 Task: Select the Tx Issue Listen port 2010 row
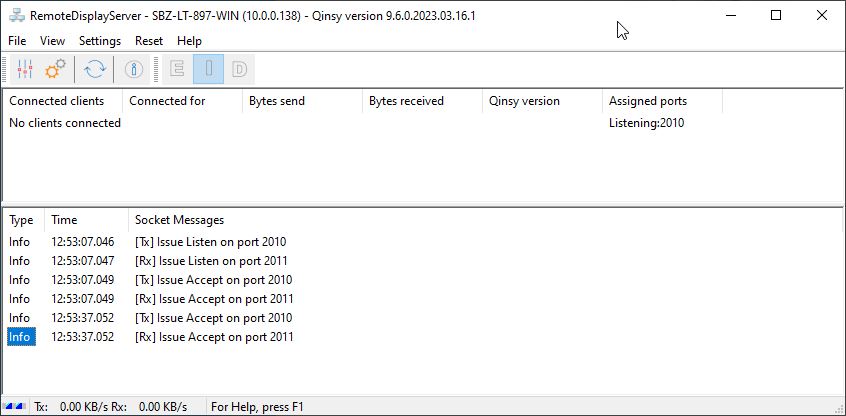pyautogui.click(x=210, y=242)
